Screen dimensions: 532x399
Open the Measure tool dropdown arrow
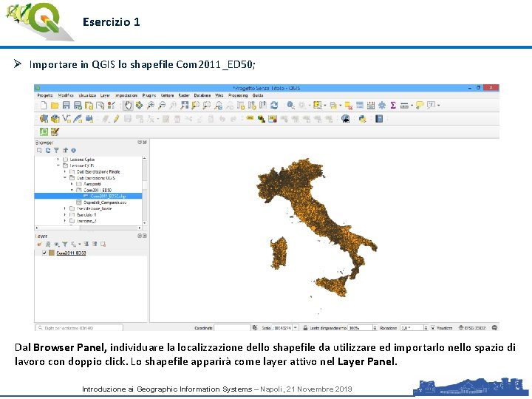(412, 106)
